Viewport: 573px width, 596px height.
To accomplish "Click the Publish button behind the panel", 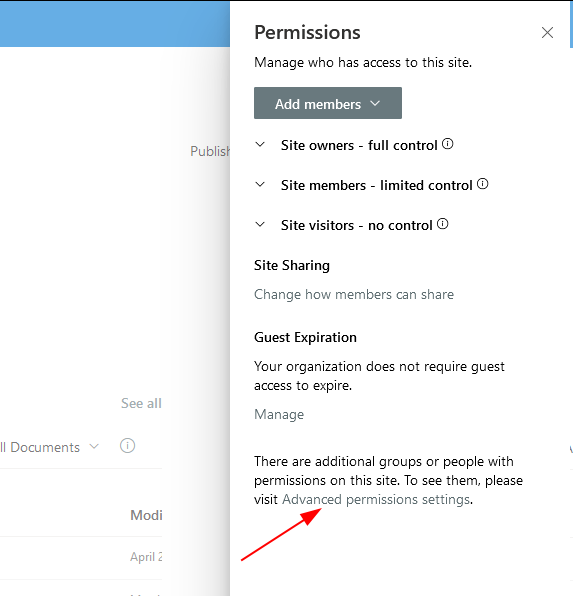I will 210,151.
